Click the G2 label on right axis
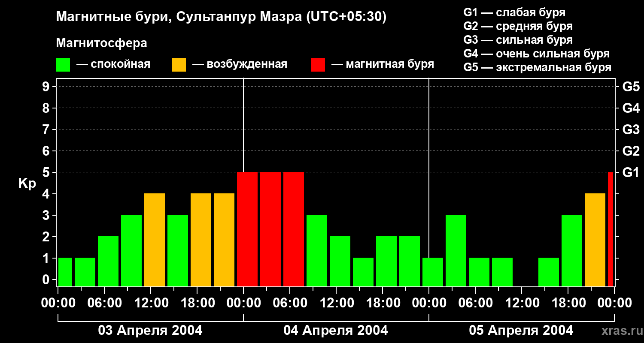 click(631, 151)
